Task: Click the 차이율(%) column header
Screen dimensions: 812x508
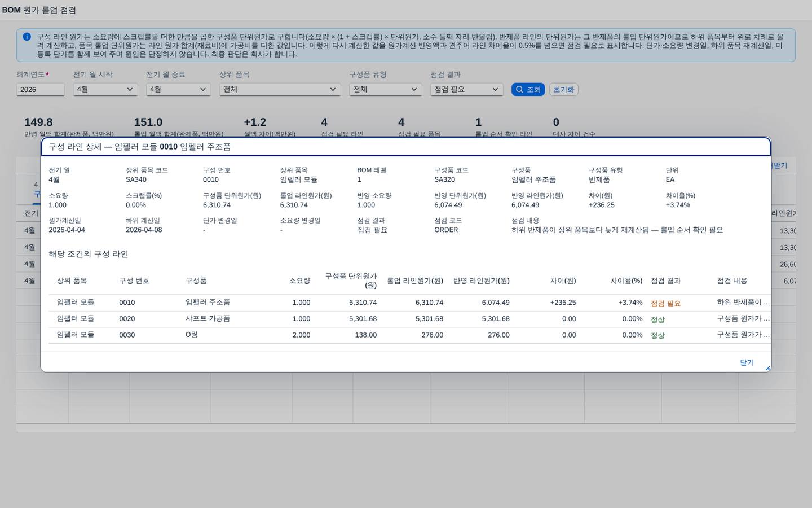Action: (626, 281)
